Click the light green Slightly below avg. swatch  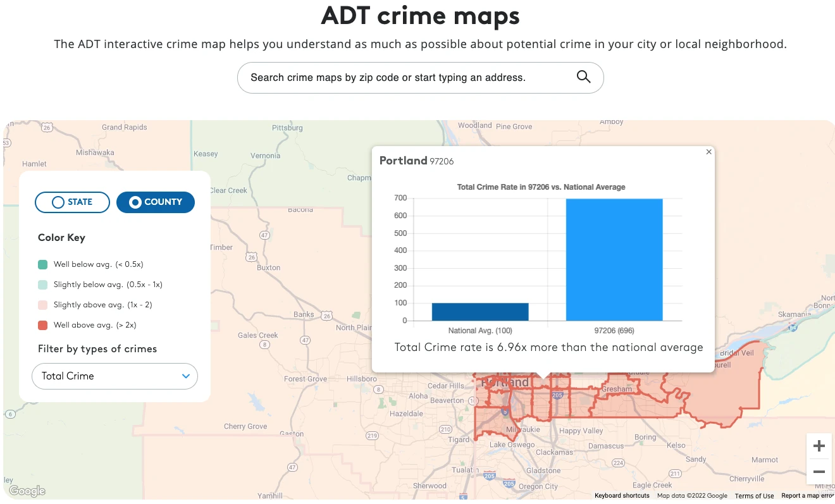coord(43,285)
